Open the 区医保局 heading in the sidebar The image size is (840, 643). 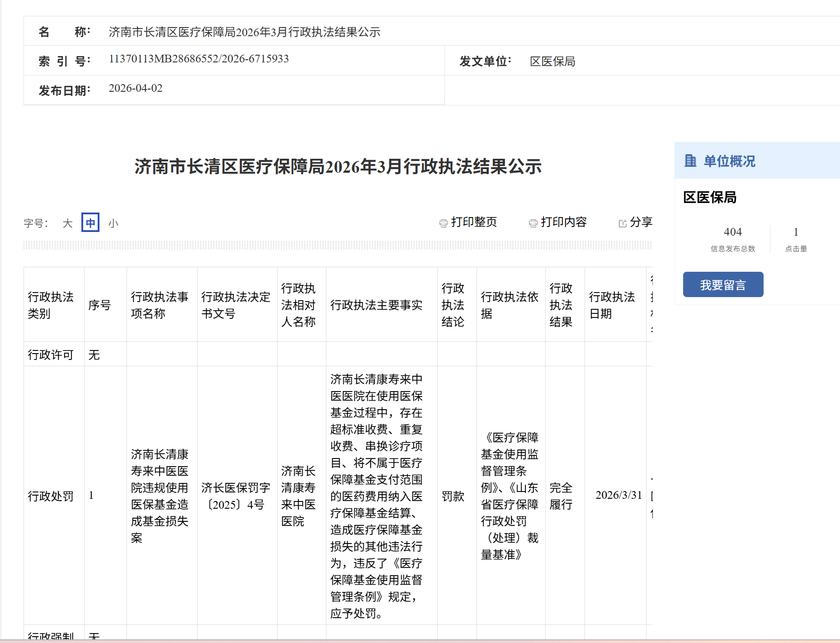coord(710,198)
